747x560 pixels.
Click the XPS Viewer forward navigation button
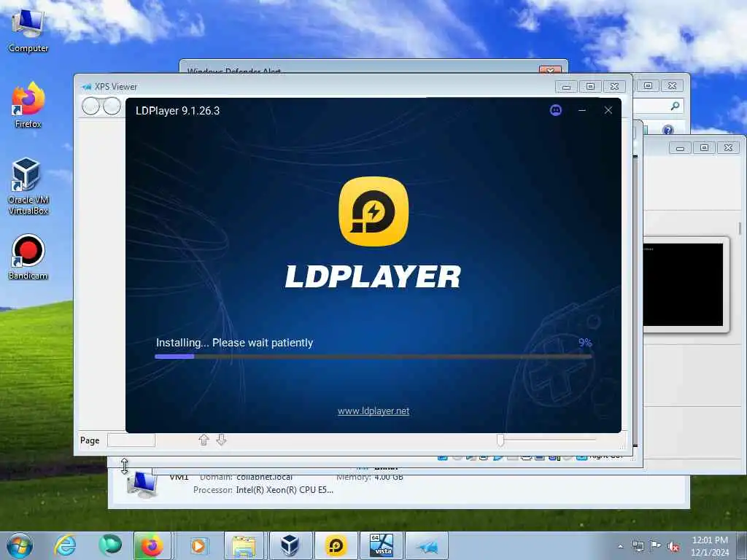[x=112, y=106]
